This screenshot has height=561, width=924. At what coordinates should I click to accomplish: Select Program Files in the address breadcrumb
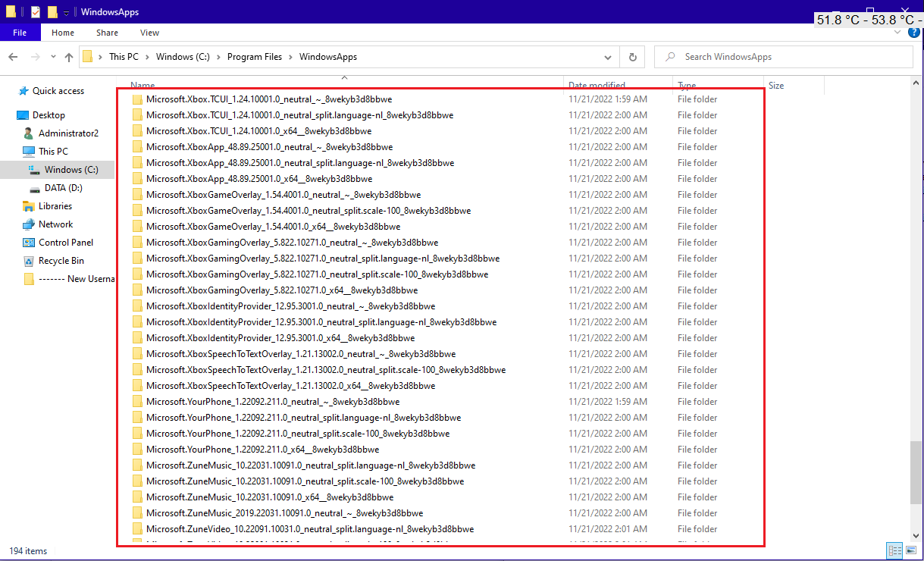(254, 57)
